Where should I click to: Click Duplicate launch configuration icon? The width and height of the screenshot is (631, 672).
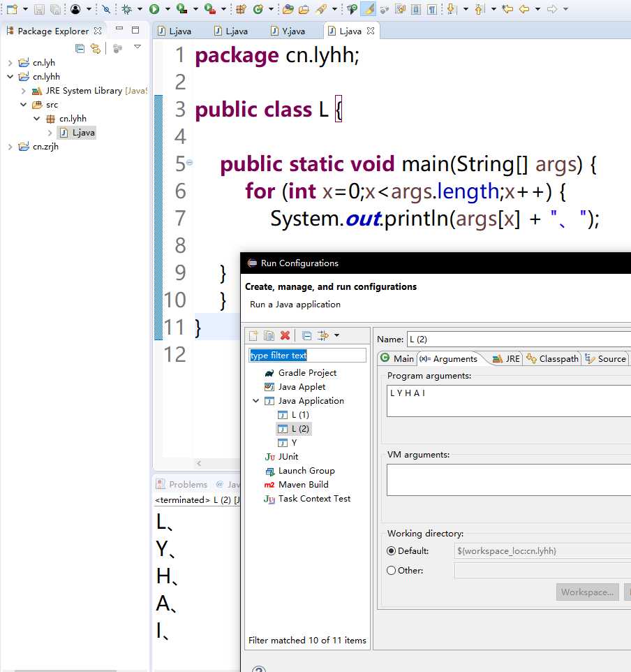click(269, 335)
